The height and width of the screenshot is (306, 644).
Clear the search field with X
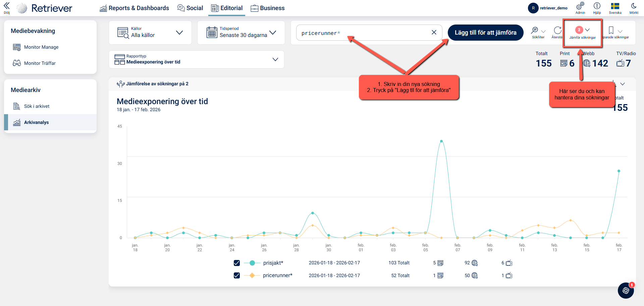tap(434, 32)
